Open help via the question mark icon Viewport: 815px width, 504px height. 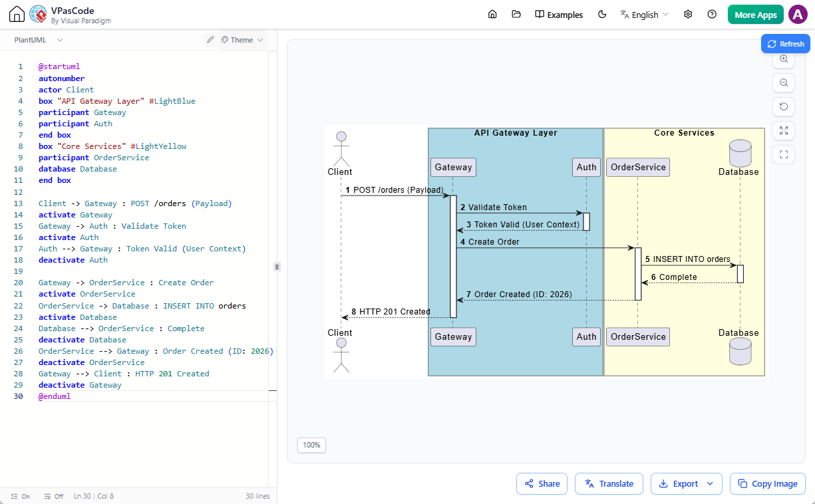(x=712, y=15)
